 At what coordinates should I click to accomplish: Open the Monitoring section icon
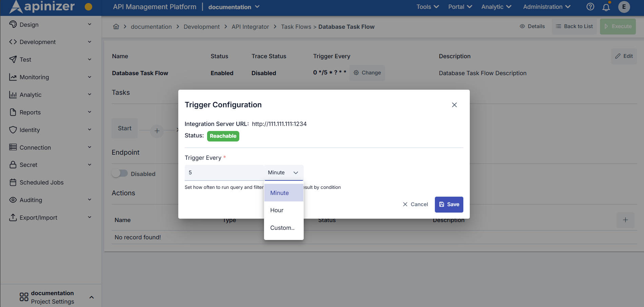13,77
